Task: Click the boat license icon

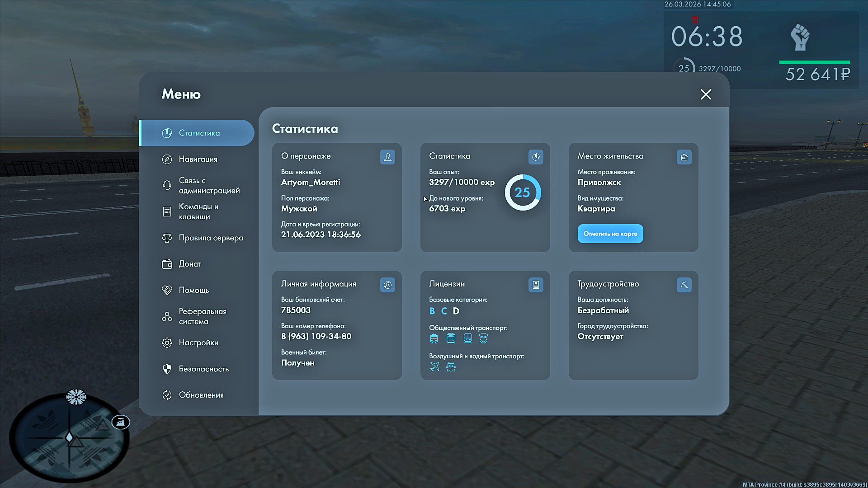Action: 451,367
